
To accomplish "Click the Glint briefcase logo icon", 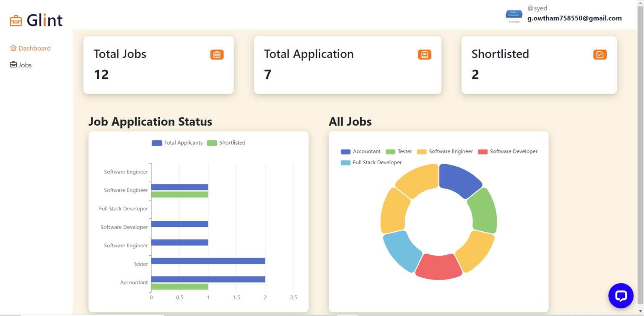I will click(x=16, y=20).
